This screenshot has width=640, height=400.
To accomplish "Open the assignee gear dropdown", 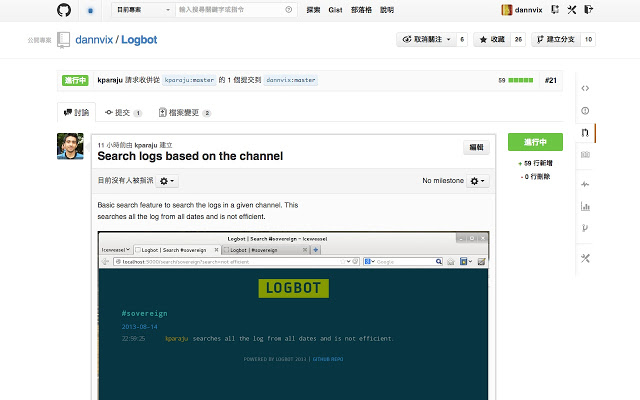I will (x=167, y=181).
